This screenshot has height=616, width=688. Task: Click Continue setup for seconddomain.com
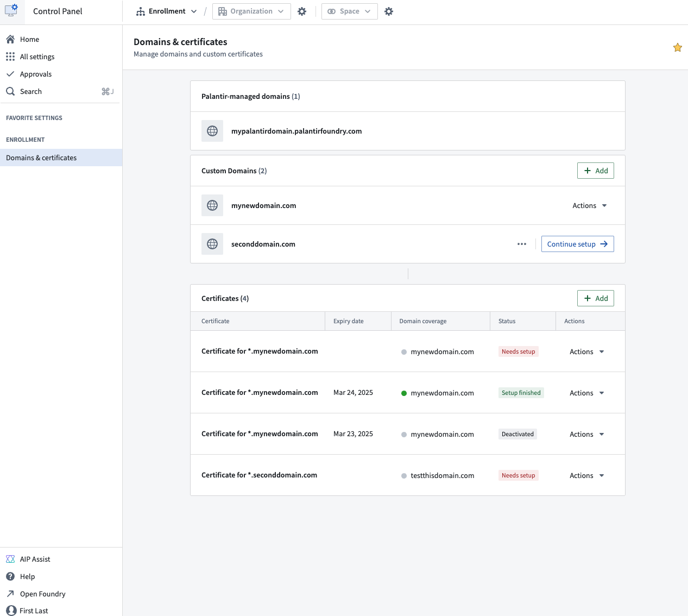578,244
